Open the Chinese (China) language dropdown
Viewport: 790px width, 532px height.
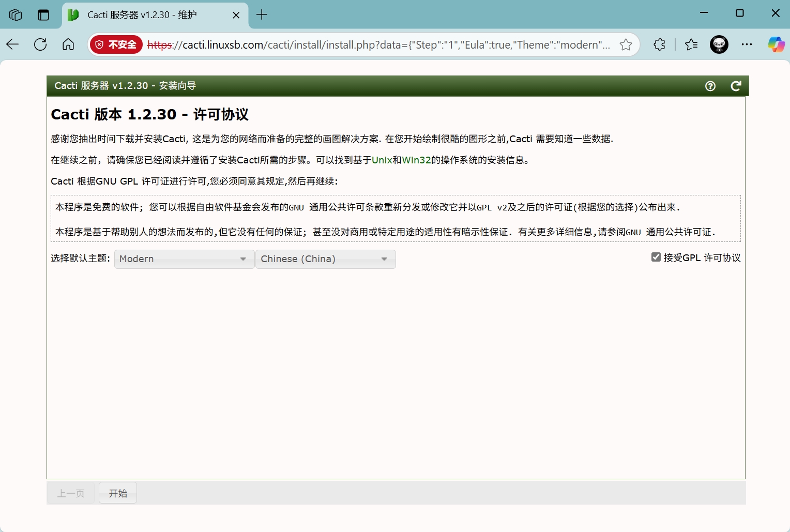coord(325,259)
